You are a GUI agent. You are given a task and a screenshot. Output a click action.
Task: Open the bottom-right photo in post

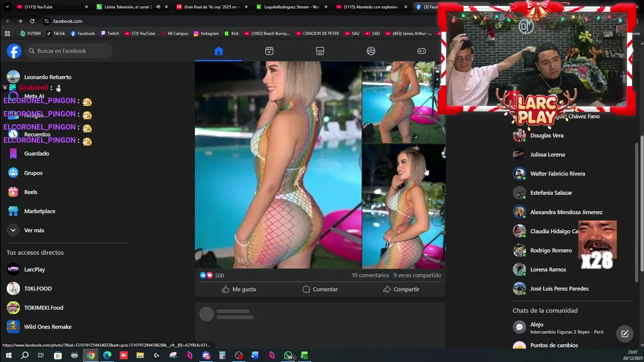(x=404, y=207)
